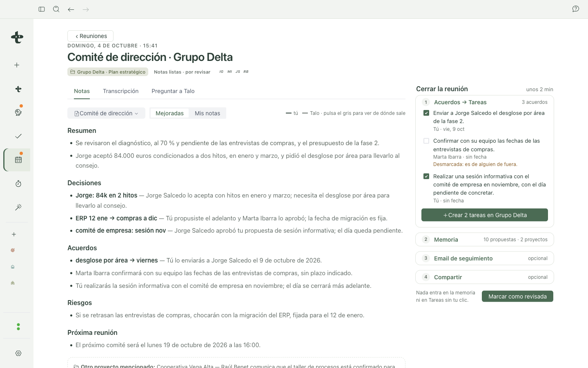588x368 pixels.
Task: Click 'desglose por área → viernes' agreement
Action: pyautogui.click(x=117, y=260)
